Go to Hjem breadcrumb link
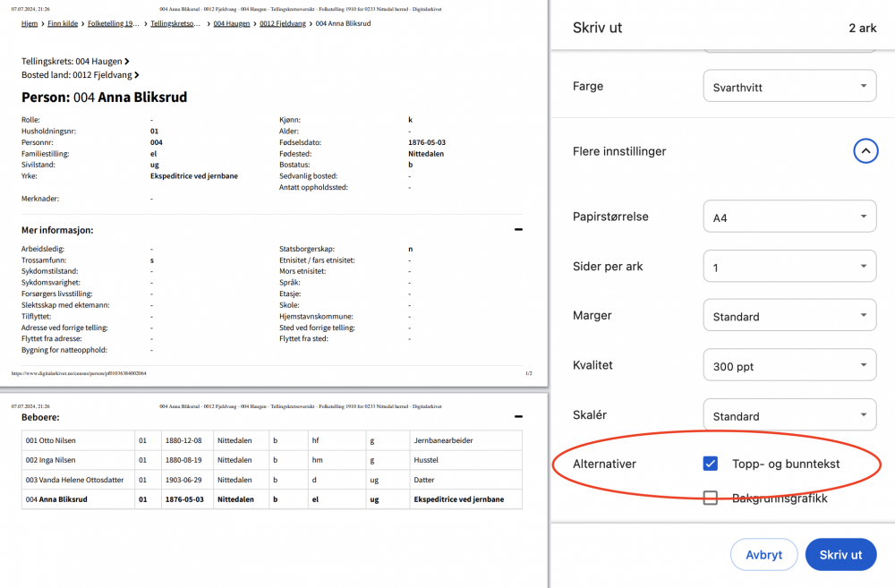The width and height of the screenshot is (895, 588). click(30, 23)
